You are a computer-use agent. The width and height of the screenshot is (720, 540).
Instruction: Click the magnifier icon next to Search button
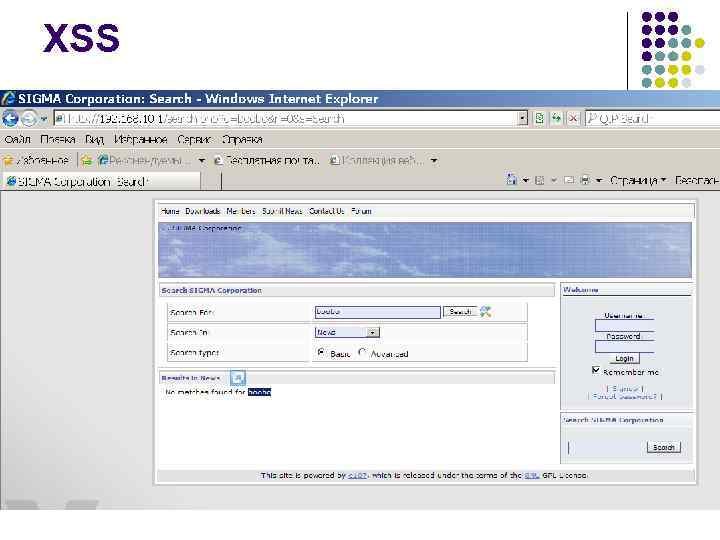click(x=485, y=312)
